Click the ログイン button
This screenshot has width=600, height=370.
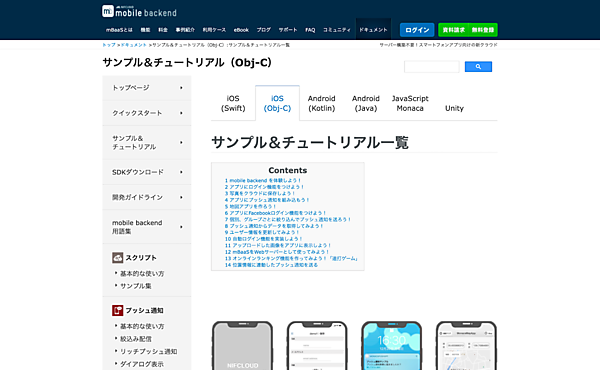tap(417, 30)
